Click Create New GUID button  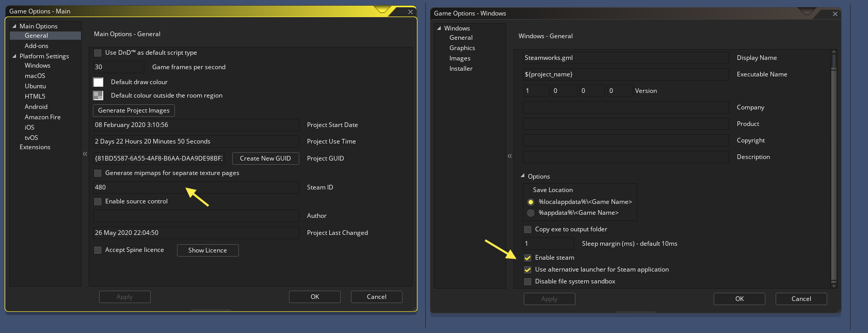click(265, 158)
